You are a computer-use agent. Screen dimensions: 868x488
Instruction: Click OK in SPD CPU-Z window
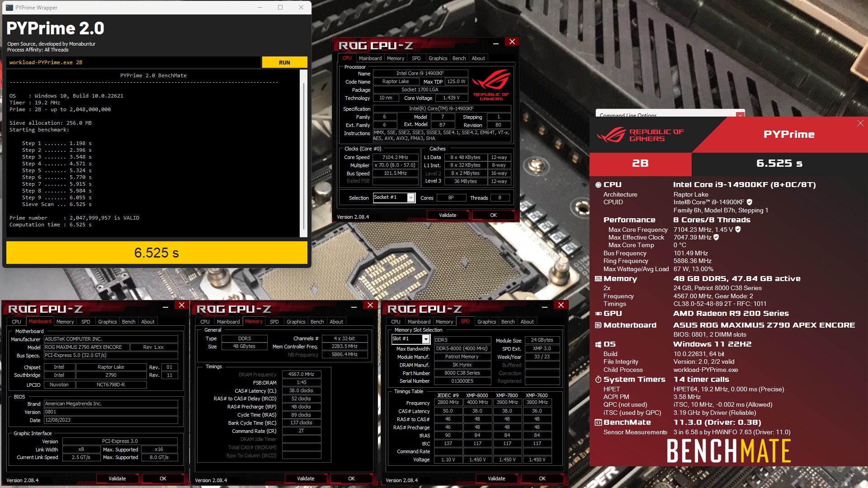coord(542,479)
